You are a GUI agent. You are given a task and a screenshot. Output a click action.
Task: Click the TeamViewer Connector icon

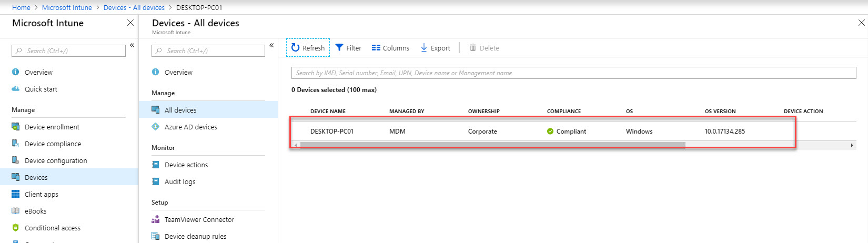(156, 219)
